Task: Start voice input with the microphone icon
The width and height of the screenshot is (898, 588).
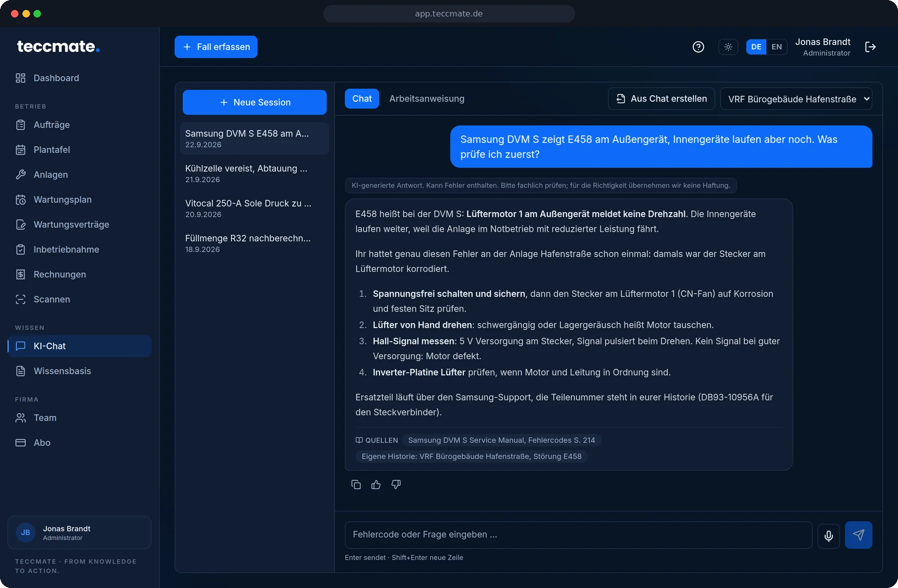Action: point(829,535)
